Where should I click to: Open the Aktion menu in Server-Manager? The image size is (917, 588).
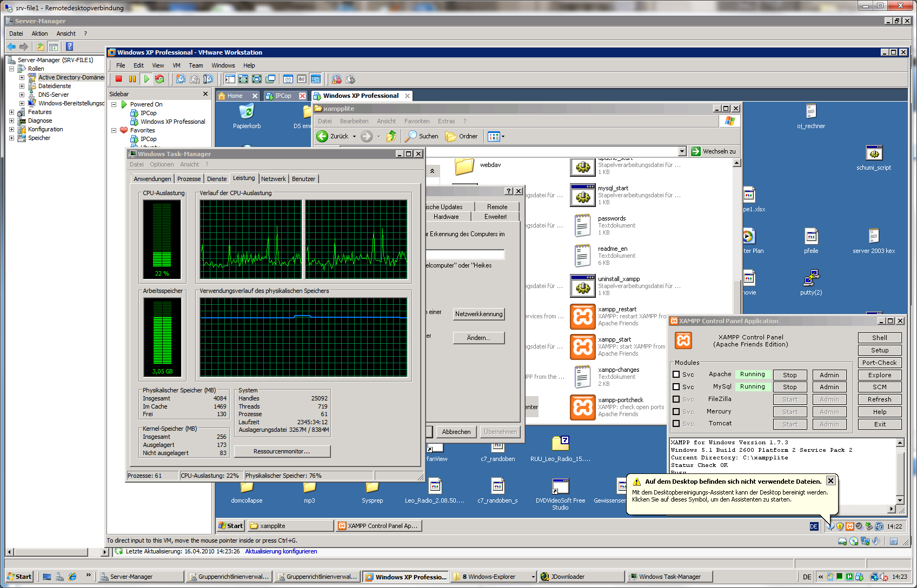[39, 34]
